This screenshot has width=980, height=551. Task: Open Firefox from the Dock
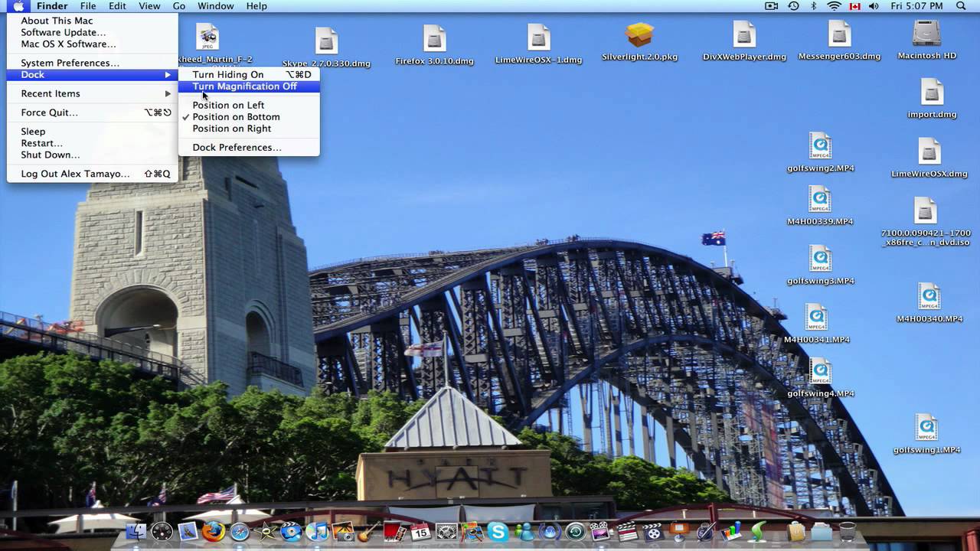point(214,531)
